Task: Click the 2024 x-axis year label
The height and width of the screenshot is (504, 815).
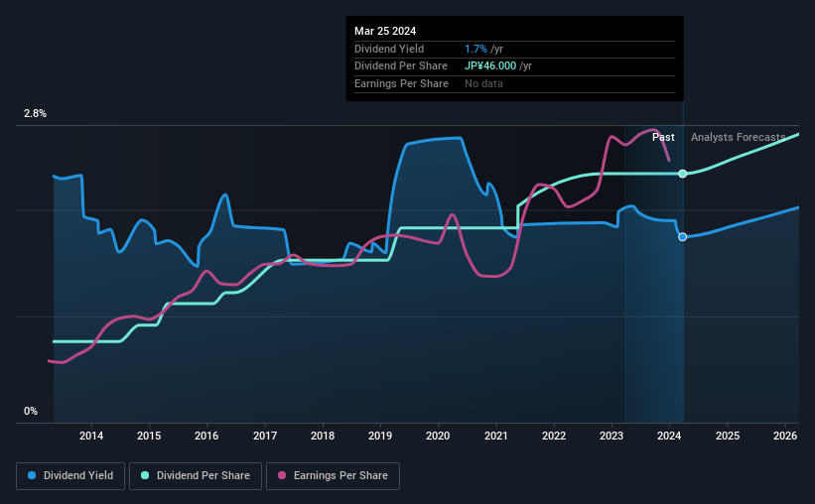Action: click(669, 436)
